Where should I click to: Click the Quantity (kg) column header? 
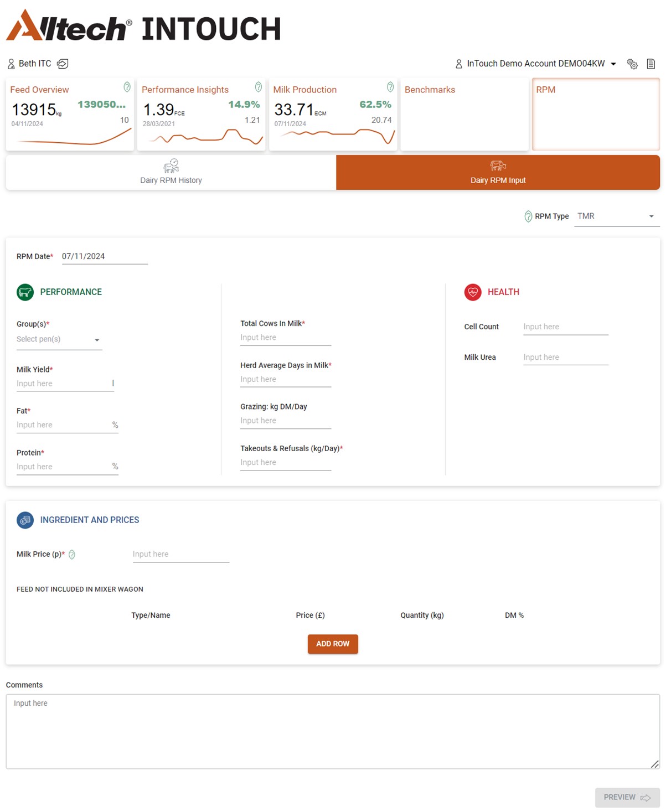[x=422, y=616]
